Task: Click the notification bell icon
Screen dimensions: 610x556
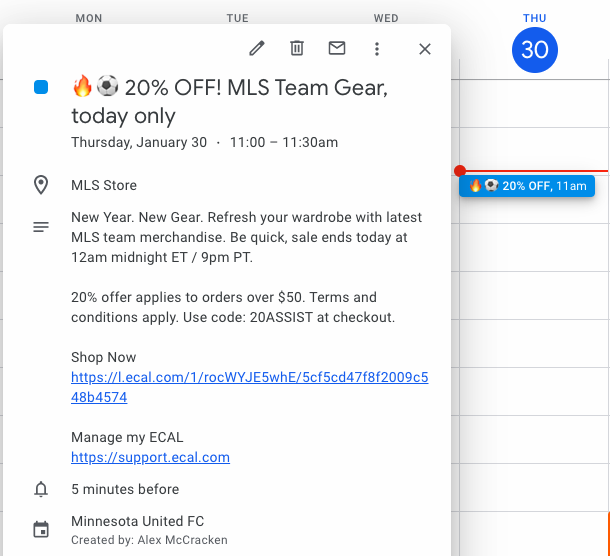Action: [x=41, y=489]
